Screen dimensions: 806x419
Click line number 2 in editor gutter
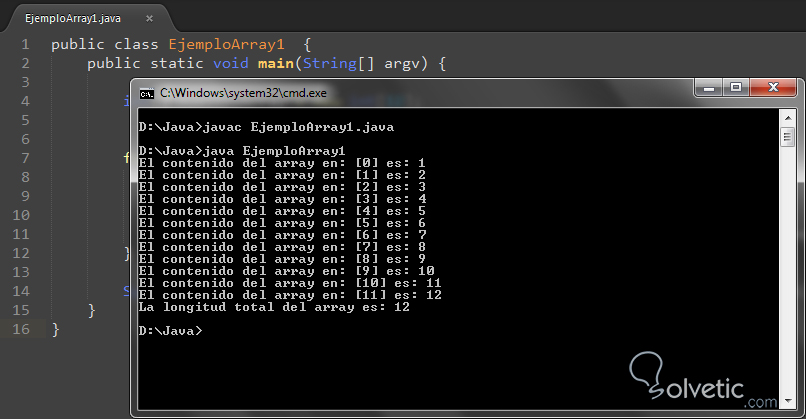coord(25,64)
